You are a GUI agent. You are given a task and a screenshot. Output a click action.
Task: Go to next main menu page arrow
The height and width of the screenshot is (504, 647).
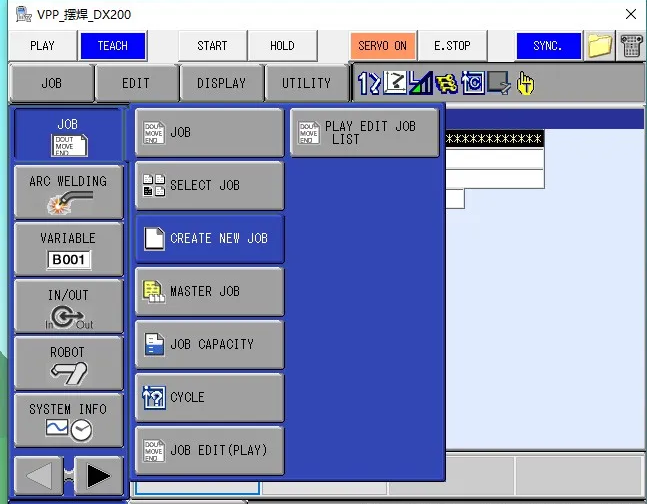click(99, 476)
